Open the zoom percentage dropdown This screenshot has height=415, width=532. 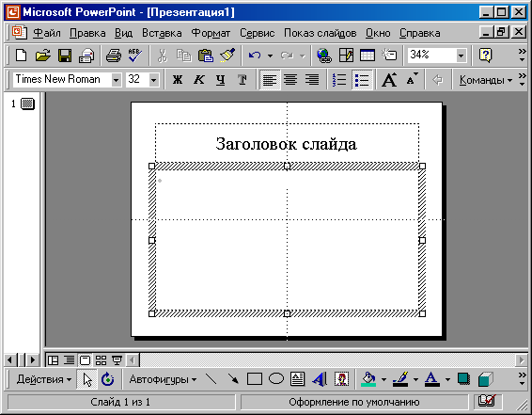tap(461, 56)
